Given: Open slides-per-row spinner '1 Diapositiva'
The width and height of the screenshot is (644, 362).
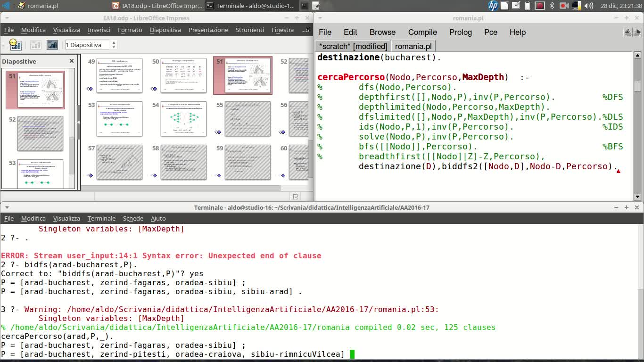Looking at the screenshot, I should pyautogui.click(x=91, y=45).
